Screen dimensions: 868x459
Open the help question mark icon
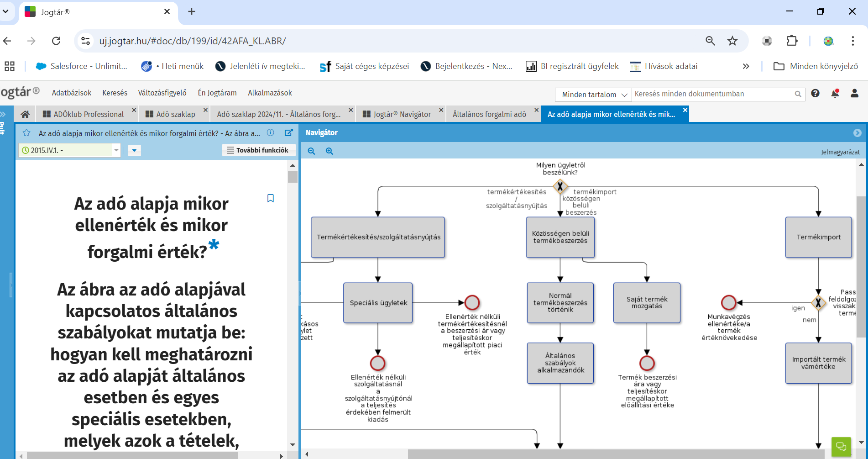pos(815,94)
